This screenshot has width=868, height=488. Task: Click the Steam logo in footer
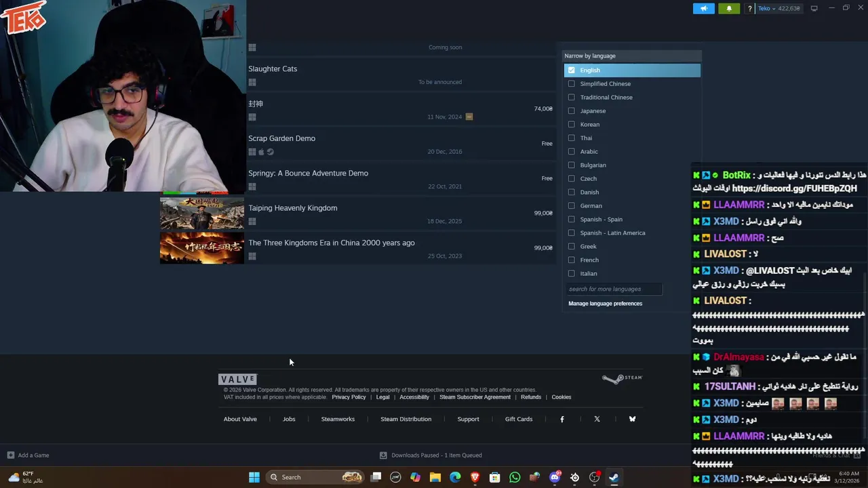click(621, 378)
